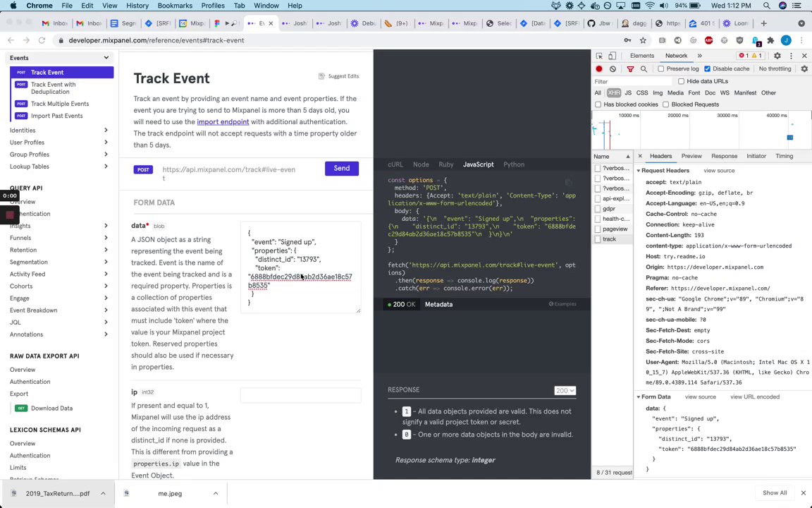The width and height of the screenshot is (812, 508).
Task: Go back to the previous page
Action: [x=11, y=40]
